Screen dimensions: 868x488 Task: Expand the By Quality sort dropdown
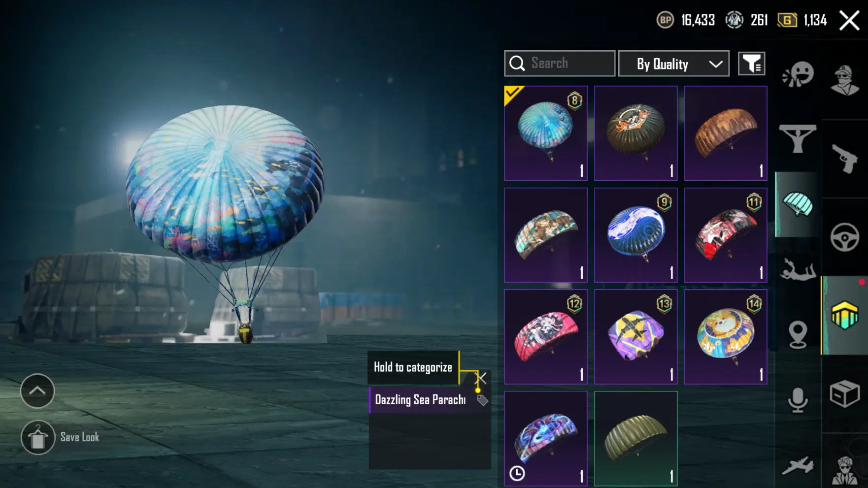pyautogui.click(x=674, y=64)
